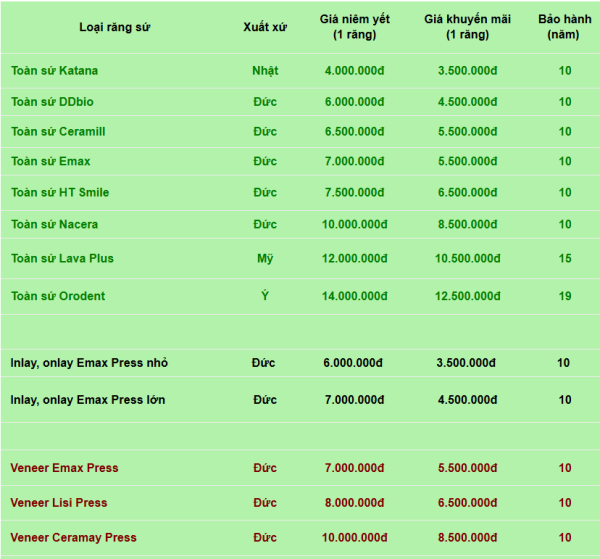Click the 'Giá niêm yết (1 răng)' header
The width and height of the screenshot is (600, 559).
[x=355, y=27]
